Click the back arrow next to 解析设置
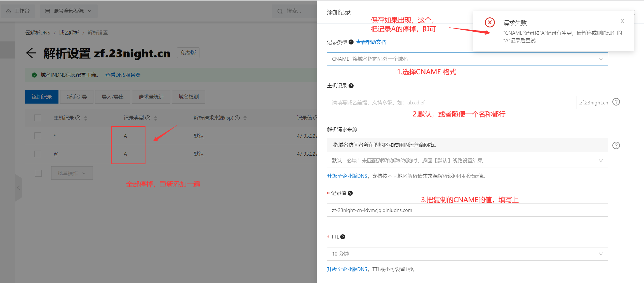The width and height of the screenshot is (644, 283). [x=31, y=53]
